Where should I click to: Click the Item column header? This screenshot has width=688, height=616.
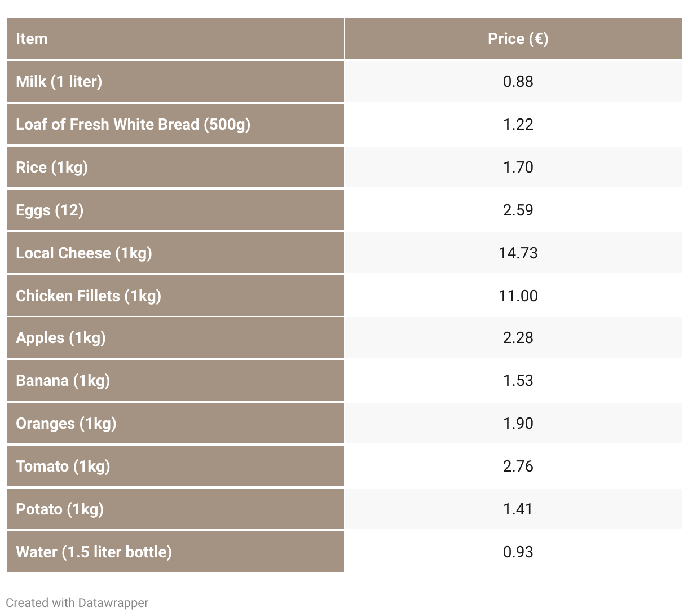pyautogui.click(x=175, y=38)
